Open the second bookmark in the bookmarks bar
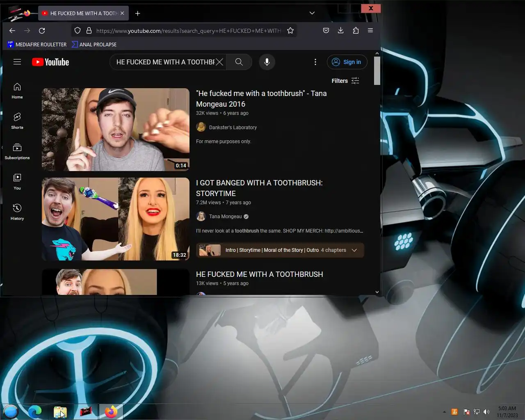Screen dimensions: 525x420 tap(94, 44)
